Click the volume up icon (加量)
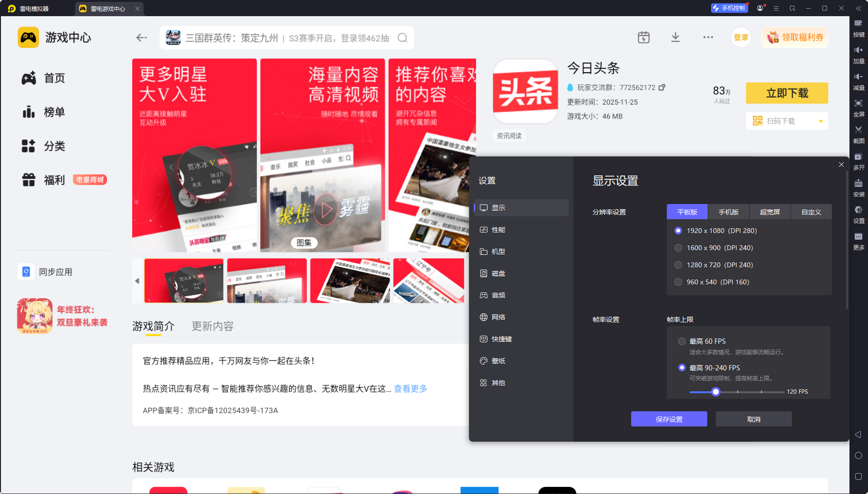Image resolution: width=868 pixels, height=494 pixels. point(858,50)
